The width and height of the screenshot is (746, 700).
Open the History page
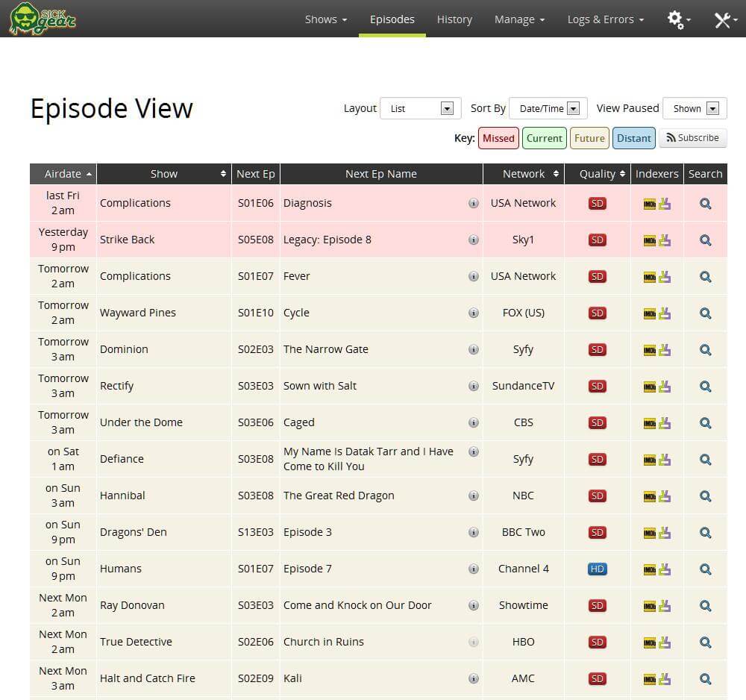pyautogui.click(x=454, y=19)
